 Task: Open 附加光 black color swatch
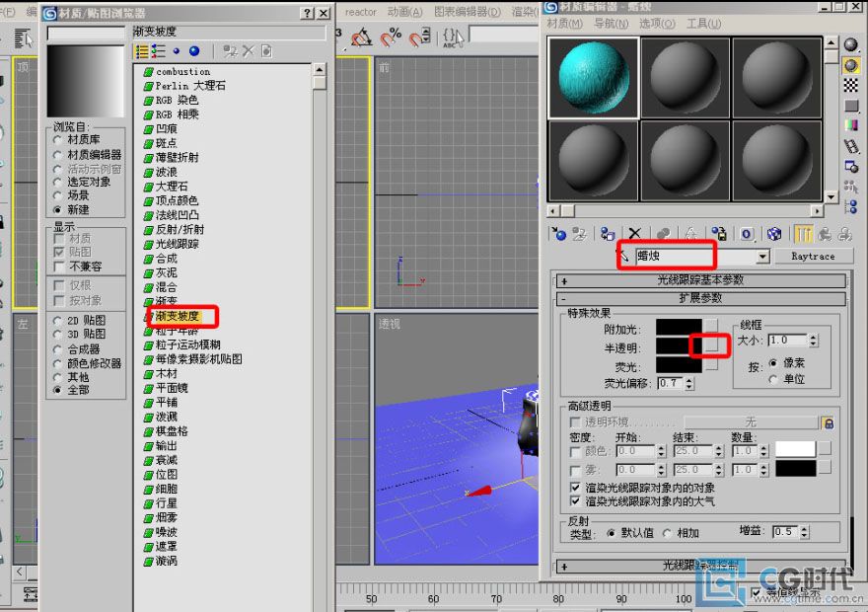(x=680, y=328)
